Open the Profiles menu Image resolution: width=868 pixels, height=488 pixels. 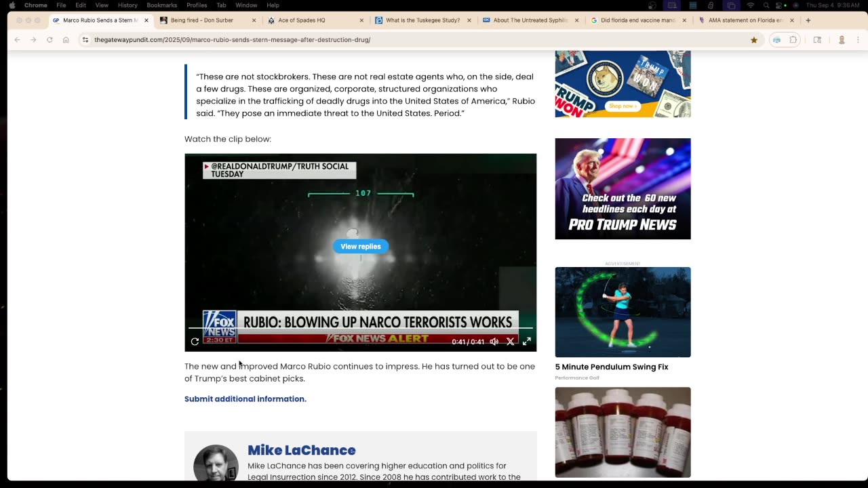(197, 5)
